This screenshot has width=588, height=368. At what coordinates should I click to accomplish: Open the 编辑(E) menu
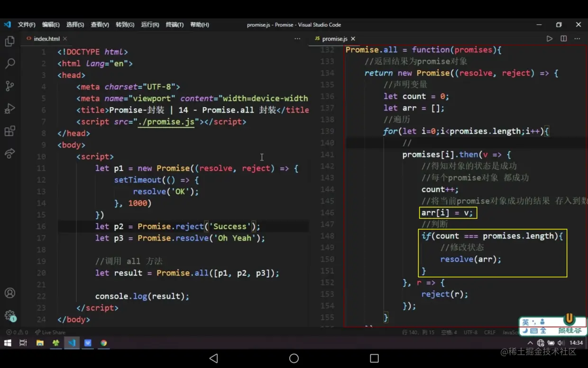51,25
